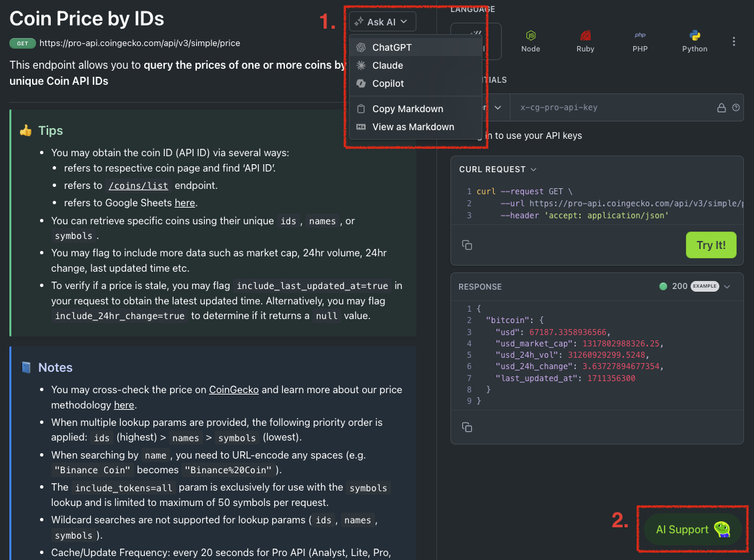Open the Ask AI dropdown
Screen dimensions: 754x560
pos(382,21)
